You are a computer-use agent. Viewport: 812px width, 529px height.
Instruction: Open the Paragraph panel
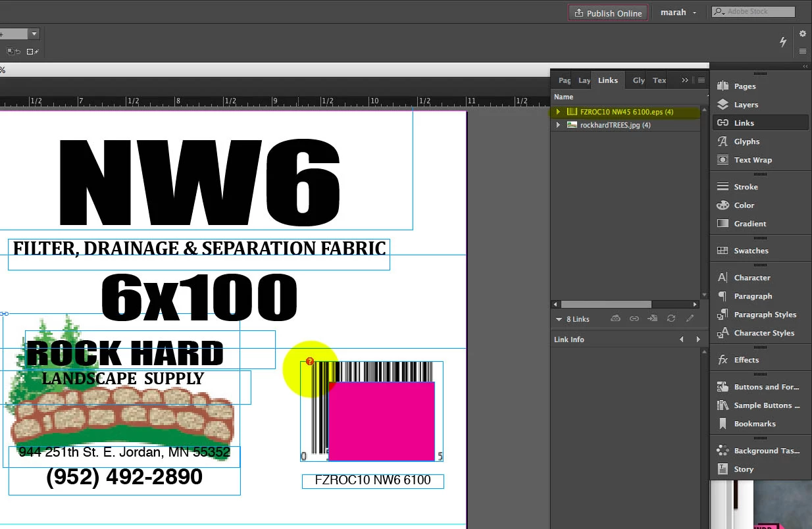[x=760, y=296]
